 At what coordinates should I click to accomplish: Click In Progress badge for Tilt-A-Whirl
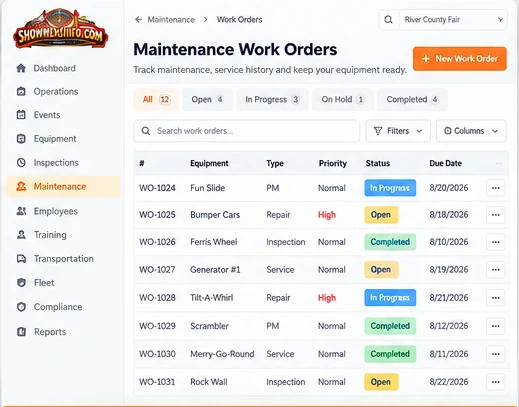click(390, 298)
